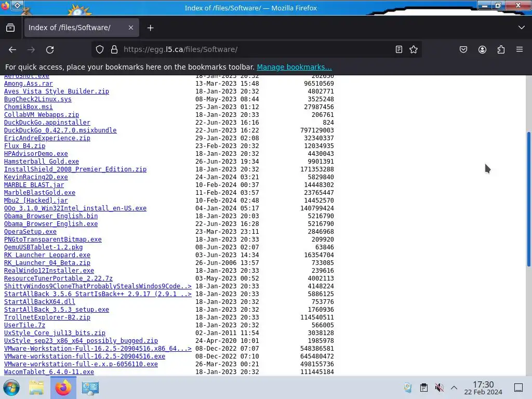Download MARBLE_BLAST.jar
Viewport: 532px width, 399px height.
point(34,185)
